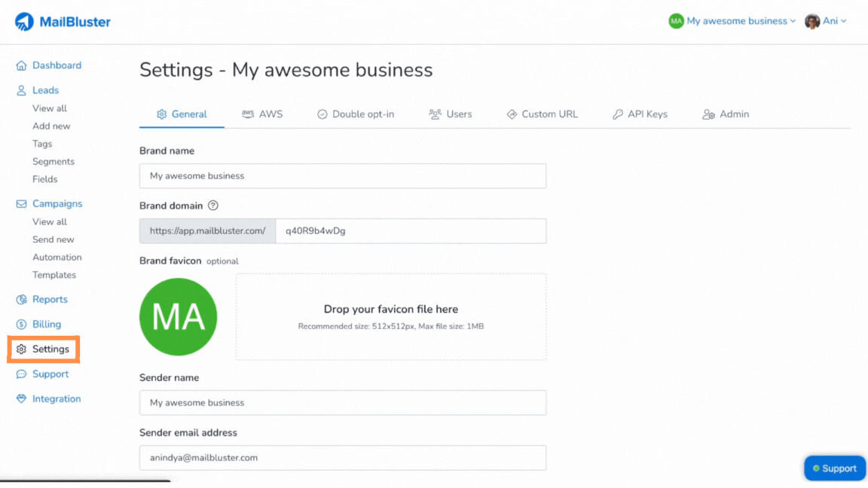Screen dimensions: 868x488
Task: Select the Dashboard home icon
Action: (21, 66)
